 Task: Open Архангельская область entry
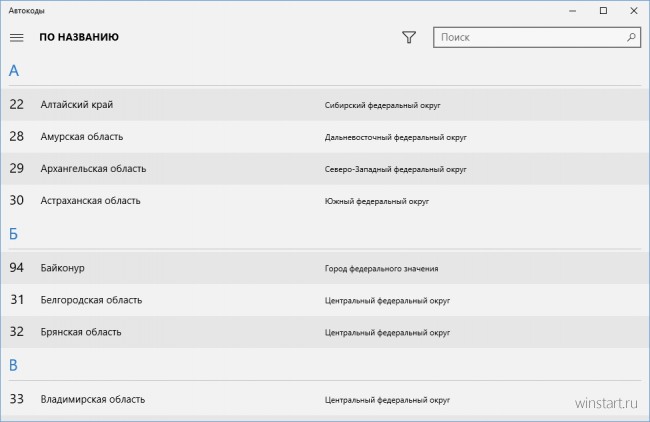tap(325, 169)
